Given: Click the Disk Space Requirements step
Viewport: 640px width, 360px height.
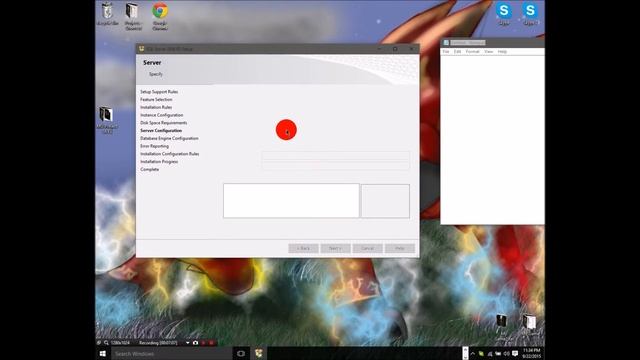Looking at the screenshot, I should [164, 123].
